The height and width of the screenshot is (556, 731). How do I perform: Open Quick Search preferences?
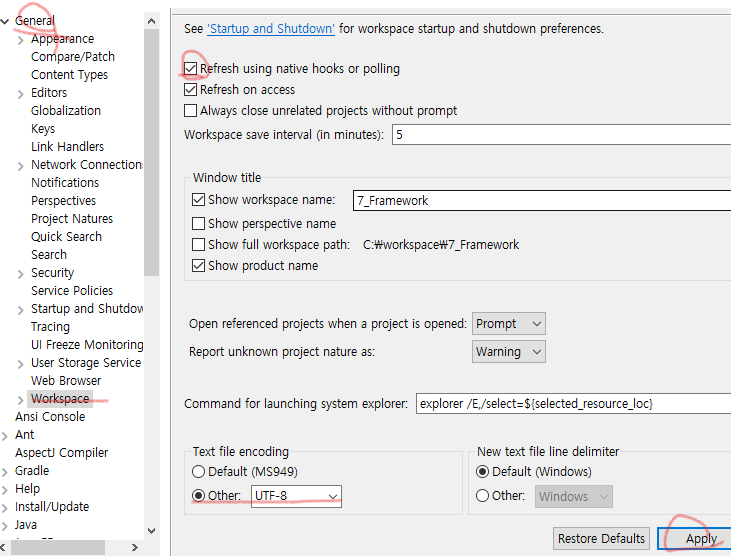click(66, 236)
